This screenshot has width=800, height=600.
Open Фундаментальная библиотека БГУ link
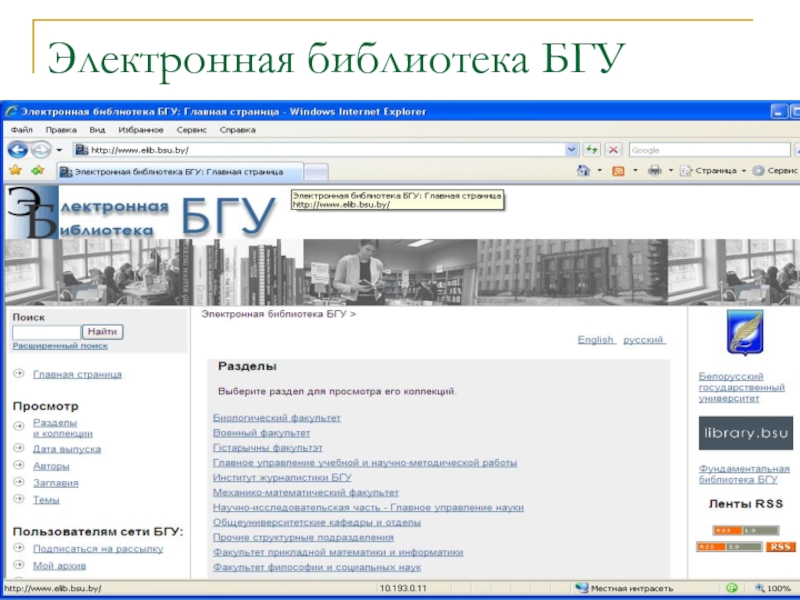(744, 474)
